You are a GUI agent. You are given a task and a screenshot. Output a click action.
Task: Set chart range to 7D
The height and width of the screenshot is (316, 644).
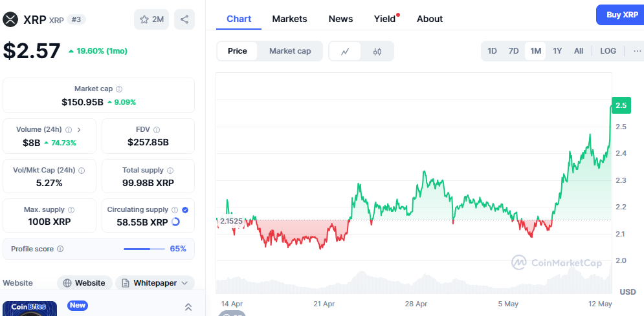[x=514, y=51]
